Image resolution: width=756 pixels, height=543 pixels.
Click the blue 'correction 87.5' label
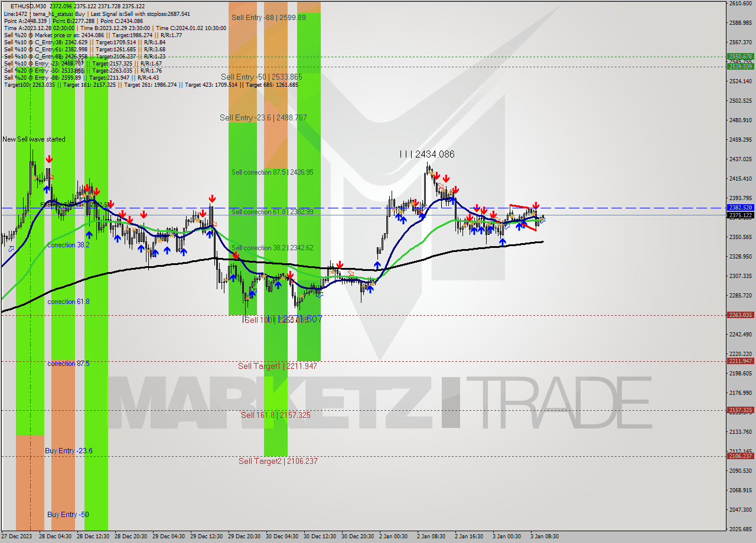pos(69,364)
